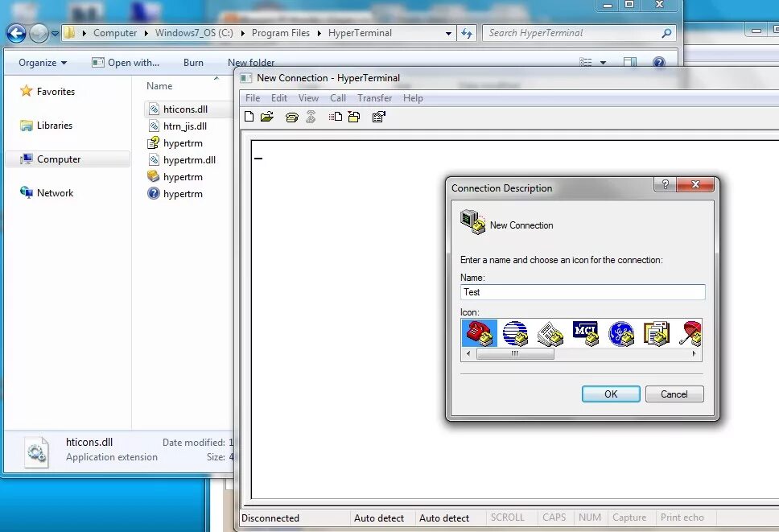Click the icon list left scroll arrow

[x=468, y=353]
